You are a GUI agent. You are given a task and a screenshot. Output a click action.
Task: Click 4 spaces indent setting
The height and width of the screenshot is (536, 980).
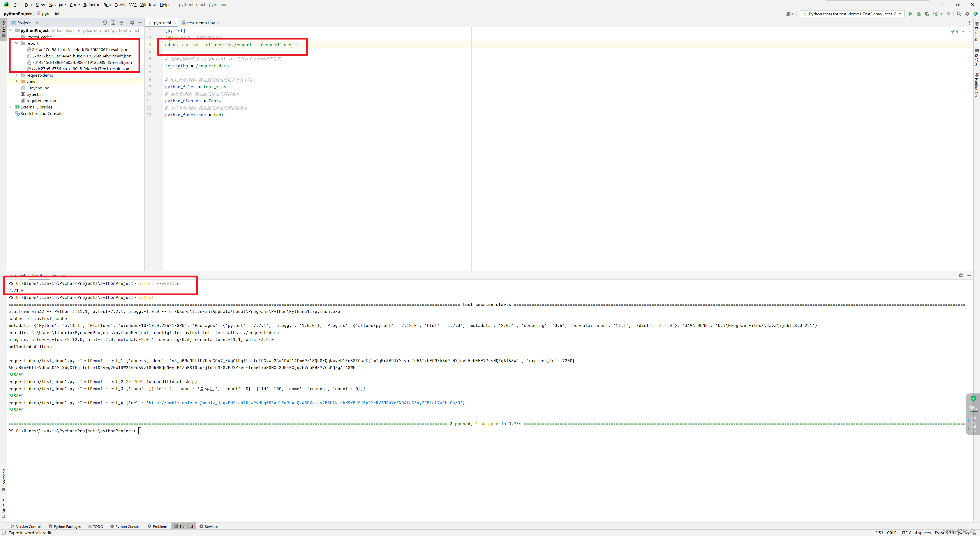coord(923,533)
